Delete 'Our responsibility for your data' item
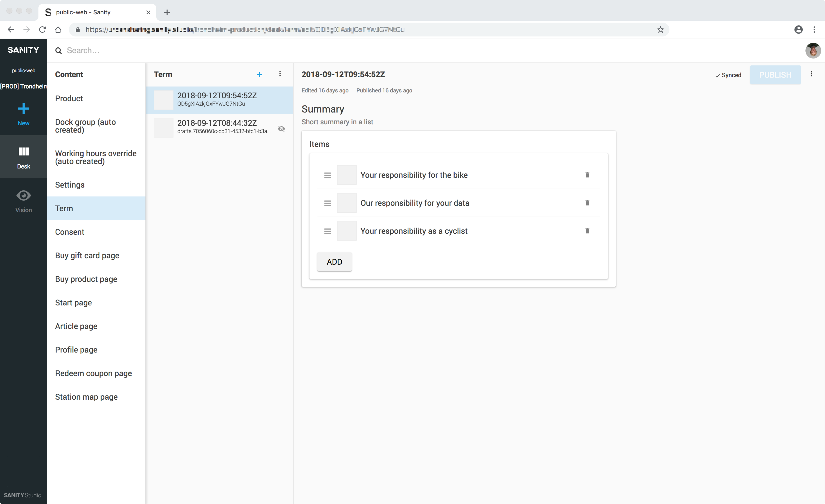This screenshot has height=504, width=825. pyautogui.click(x=587, y=203)
